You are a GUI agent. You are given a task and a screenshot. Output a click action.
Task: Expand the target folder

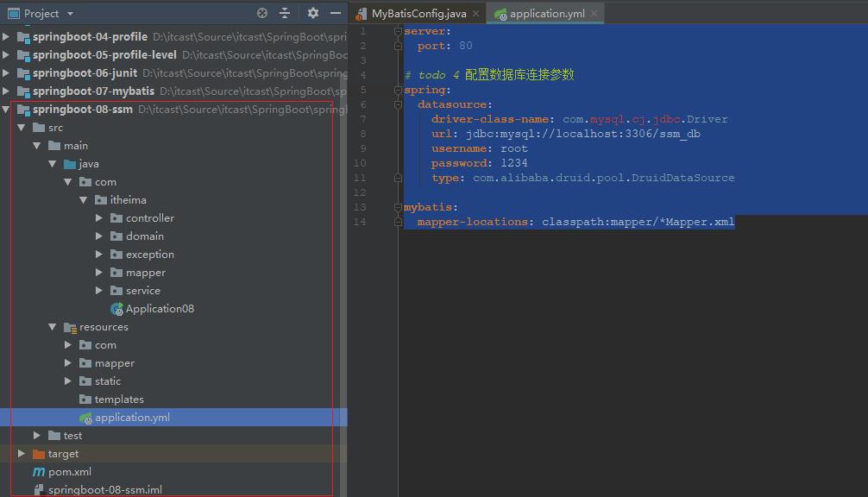click(22, 454)
